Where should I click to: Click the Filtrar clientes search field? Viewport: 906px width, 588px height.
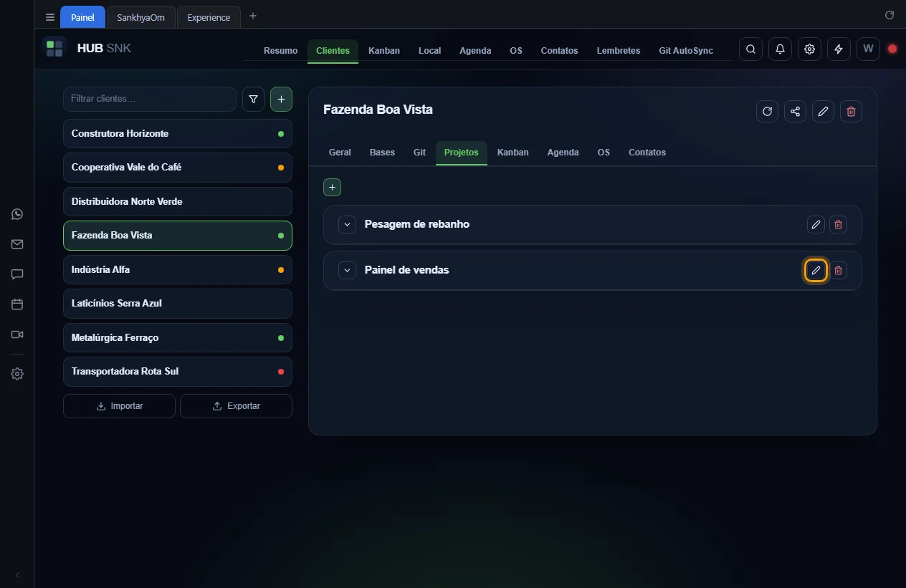click(150, 100)
